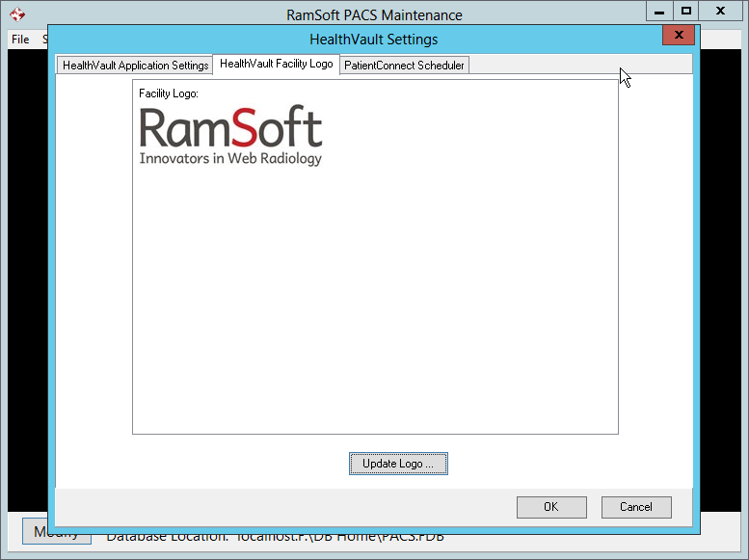Viewport: 749px width, 560px height.
Task: Switch to HealthVault Application Settings tab
Action: [135, 66]
